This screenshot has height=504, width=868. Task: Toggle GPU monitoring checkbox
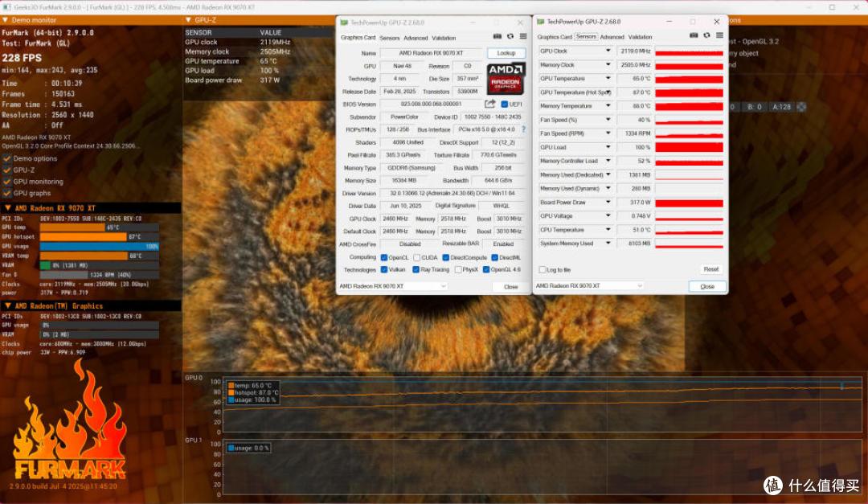pyautogui.click(x=7, y=182)
